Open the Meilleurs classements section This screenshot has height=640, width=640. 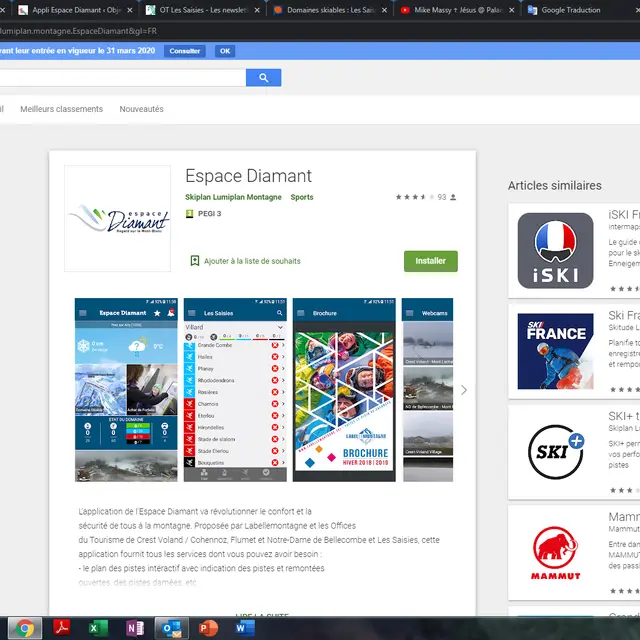pyautogui.click(x=62, y=109)
